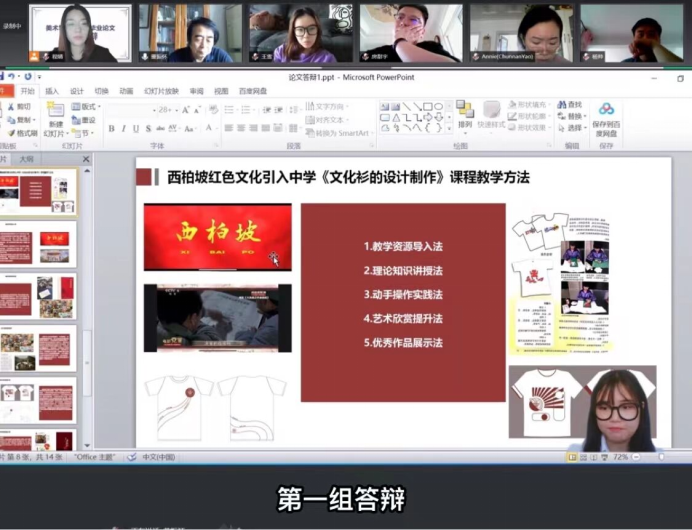The width and height of the screenshot is (692, 530).
Task: Open the 快速样式 quick styles gallery
Action: coord(491,116)
